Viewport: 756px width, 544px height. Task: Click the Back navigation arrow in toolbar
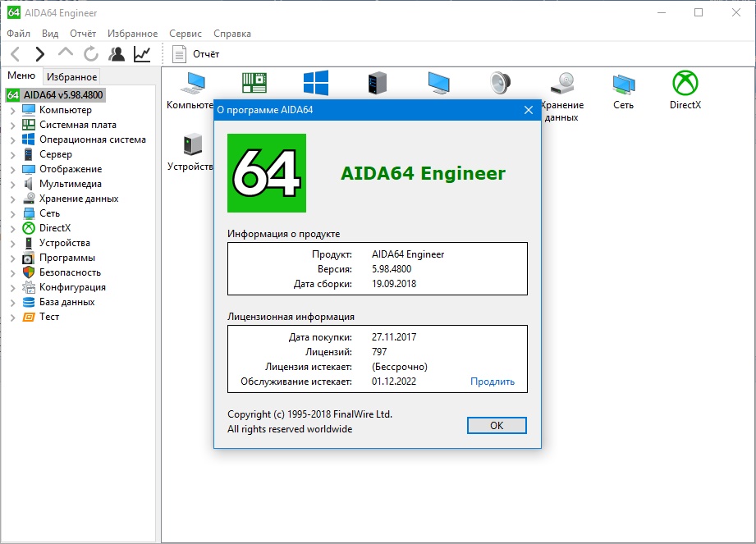(x=16, y=54)
